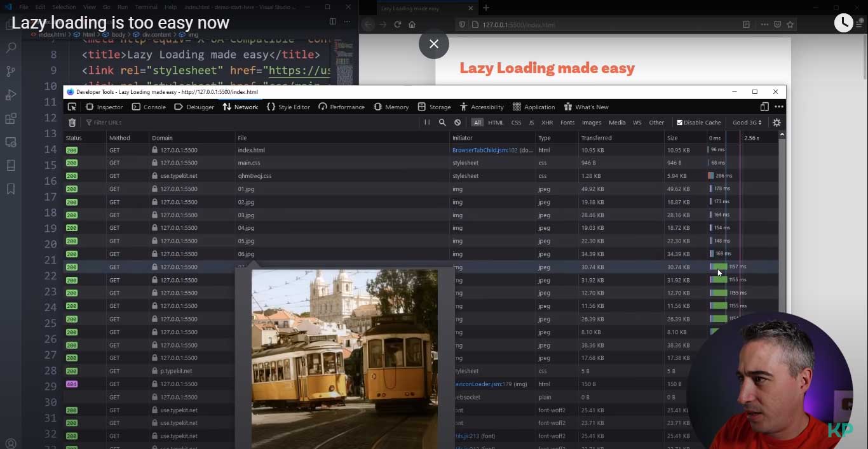Click the element picker icon in DevTools
Viewport: 868px width, 449px height.
click(72, 107)
